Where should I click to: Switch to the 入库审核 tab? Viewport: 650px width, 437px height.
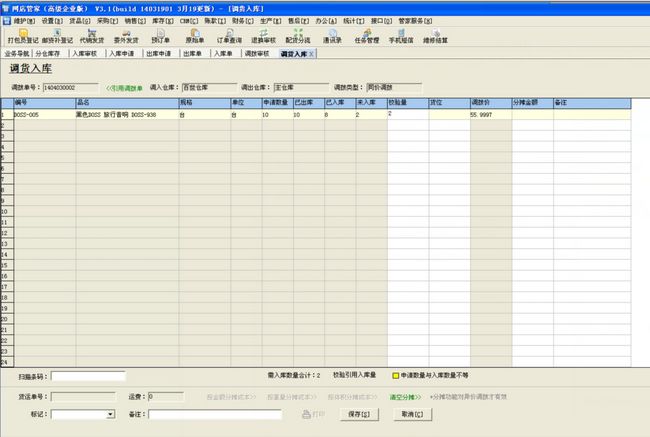coord(85,54)
